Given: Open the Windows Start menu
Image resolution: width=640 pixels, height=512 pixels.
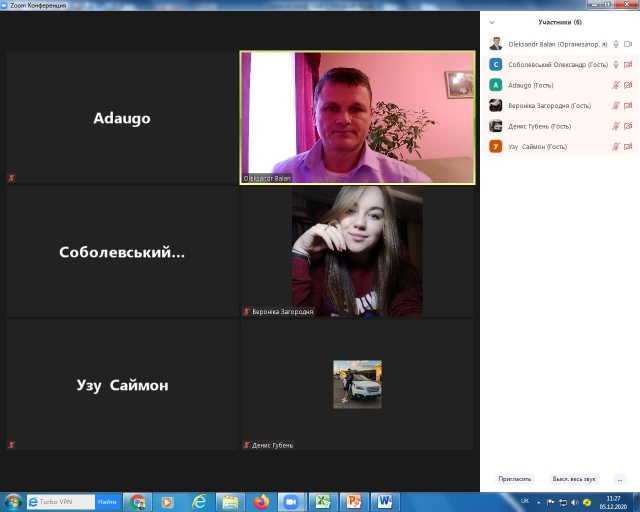Looking at the screenshot, I should click(13, 502).
